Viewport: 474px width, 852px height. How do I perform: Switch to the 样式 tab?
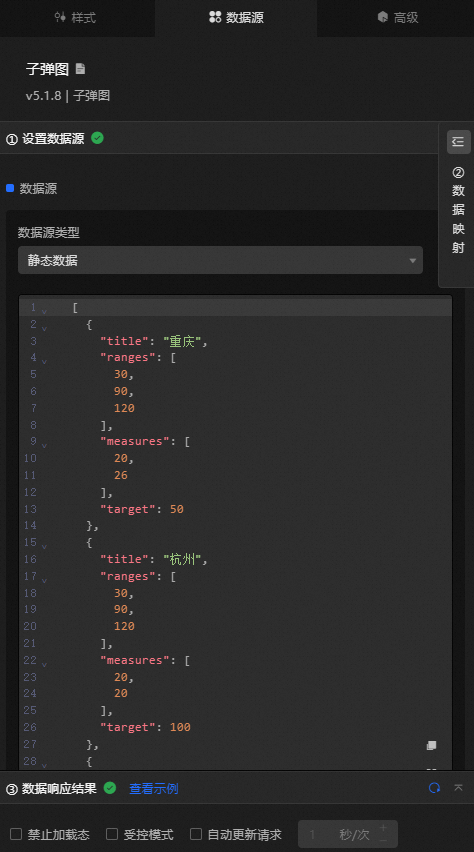(x=76, y=18)
